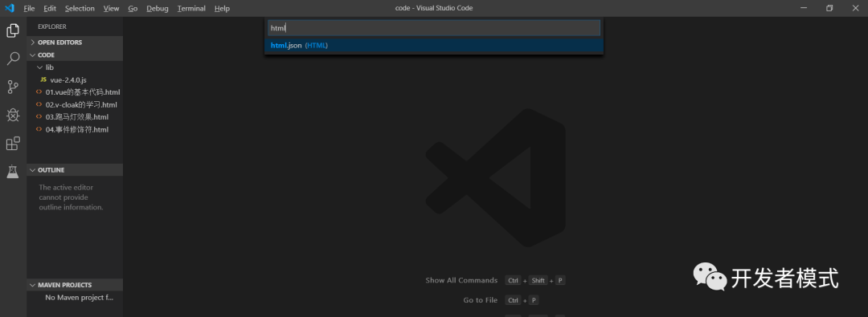Open 01.vue的基本代码.html file
This screenshot has width=868, height=317.
[x=75, y=91]
